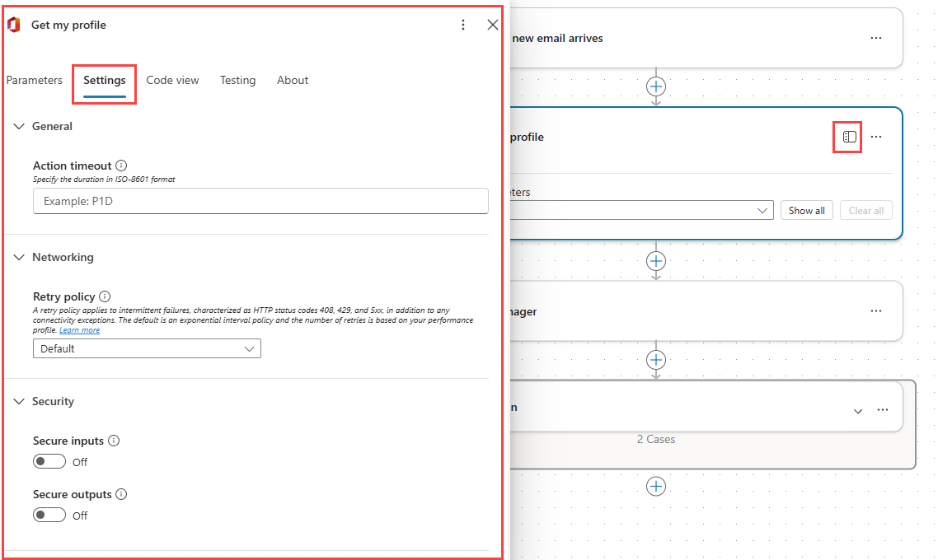
Task: Open the parameters dropdown on profile card
Action: click(642, 210)
